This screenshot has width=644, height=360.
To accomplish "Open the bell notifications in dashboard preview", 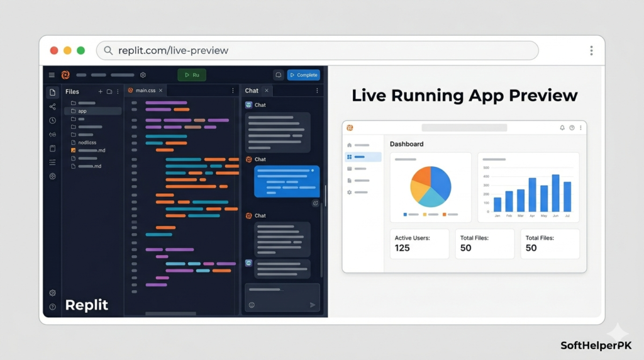I will click(x=562, y=128).
